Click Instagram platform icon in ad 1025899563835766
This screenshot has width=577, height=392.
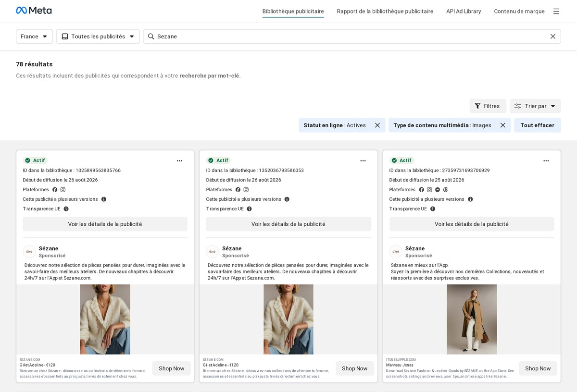click(x=63, y=190)
